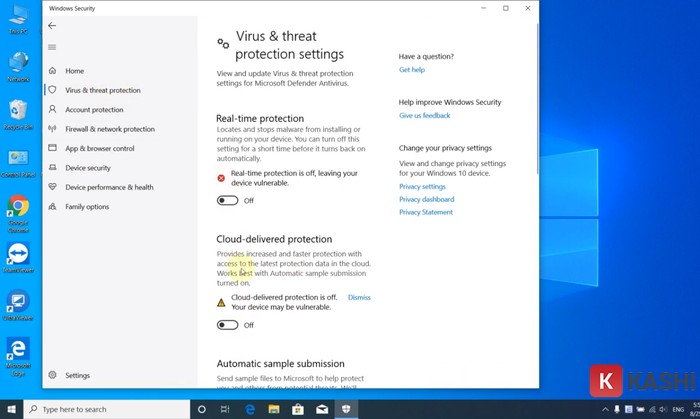Open File Explorer from taskbar

pos(274,409)
